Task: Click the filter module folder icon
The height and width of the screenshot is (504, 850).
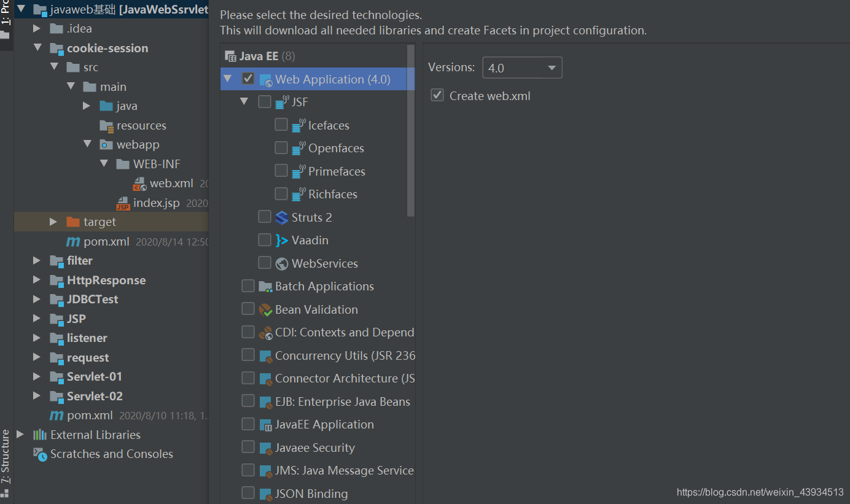Action: (57, 261)
